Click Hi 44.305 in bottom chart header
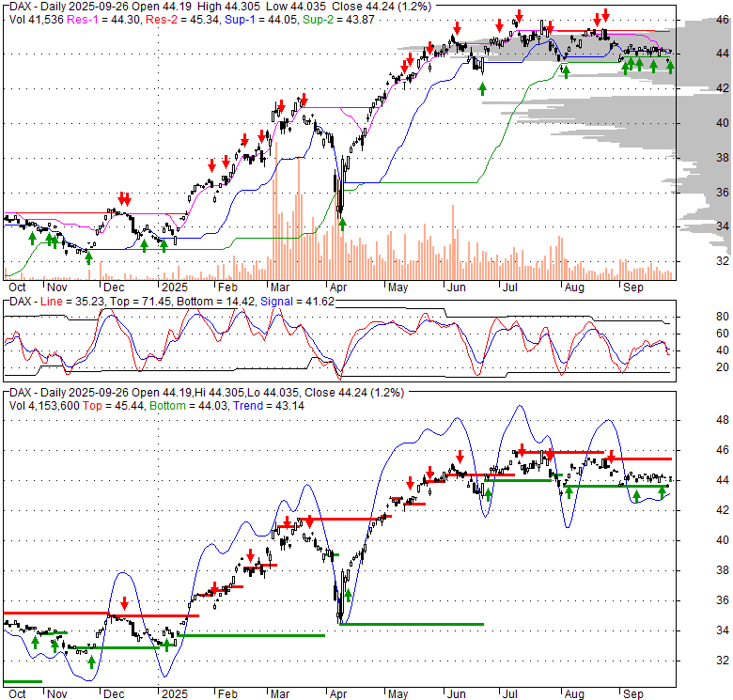Viewport: 733px width, 700px height. click(218, 393)
